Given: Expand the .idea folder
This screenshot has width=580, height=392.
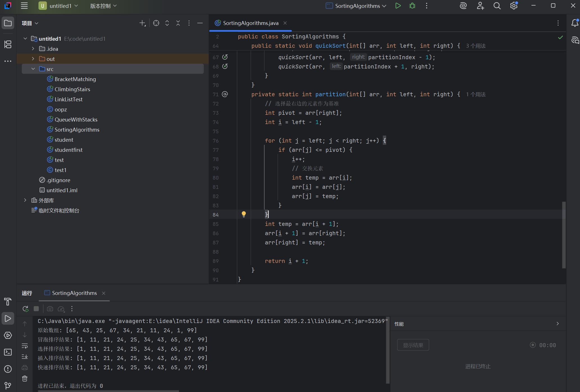Looking at the screenshot, I should (x=33, y=49).
